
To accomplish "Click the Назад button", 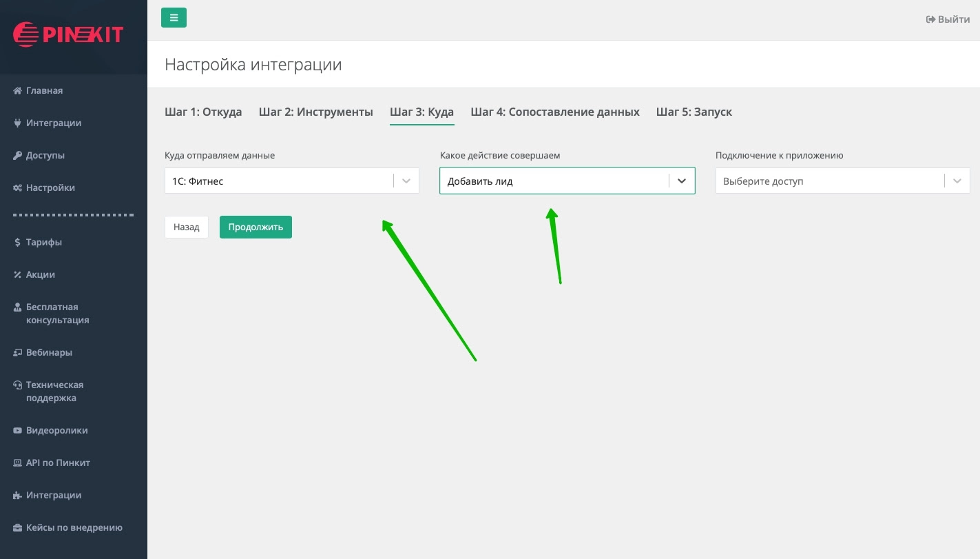I will [187, 227].
